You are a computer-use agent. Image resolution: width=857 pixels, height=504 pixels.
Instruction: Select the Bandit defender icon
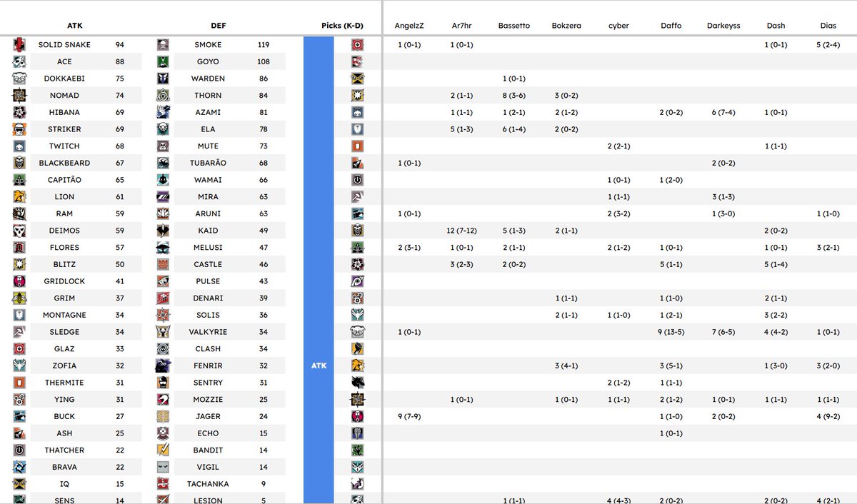(x=163, y=450)
